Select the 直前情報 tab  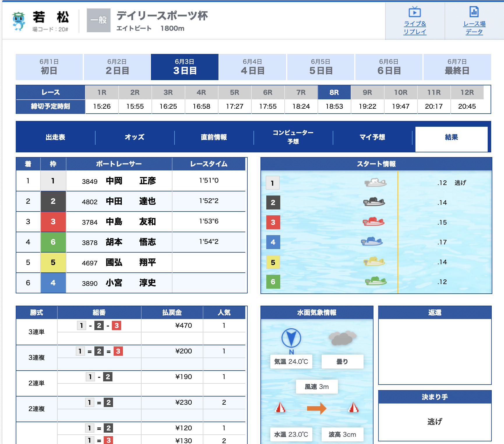tap(214, 137)
